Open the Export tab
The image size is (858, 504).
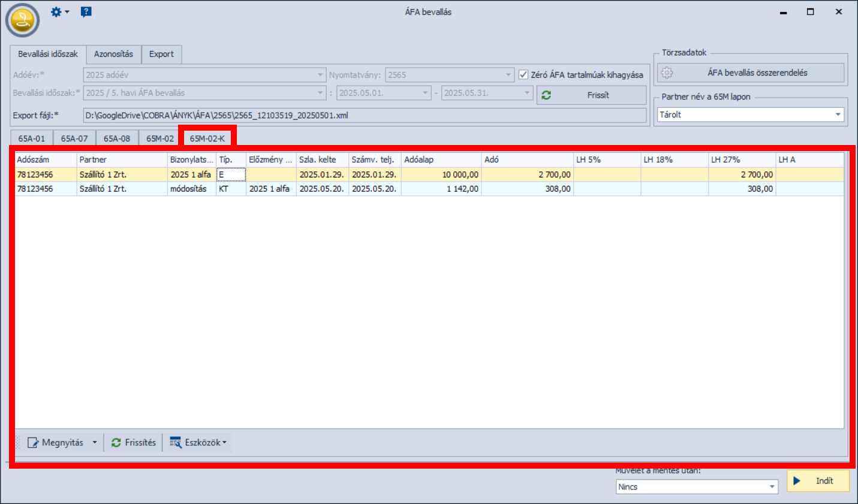pos(161,54)
